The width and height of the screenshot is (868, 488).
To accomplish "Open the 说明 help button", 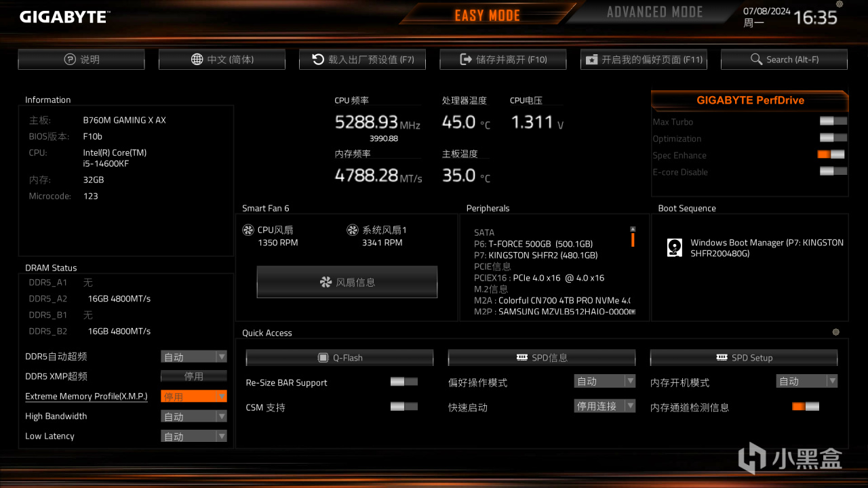I will click(81, 60).
